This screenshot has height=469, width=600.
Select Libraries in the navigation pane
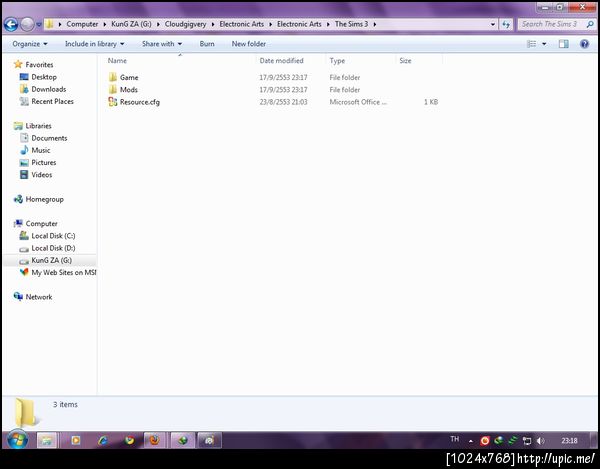coord(38,126)
